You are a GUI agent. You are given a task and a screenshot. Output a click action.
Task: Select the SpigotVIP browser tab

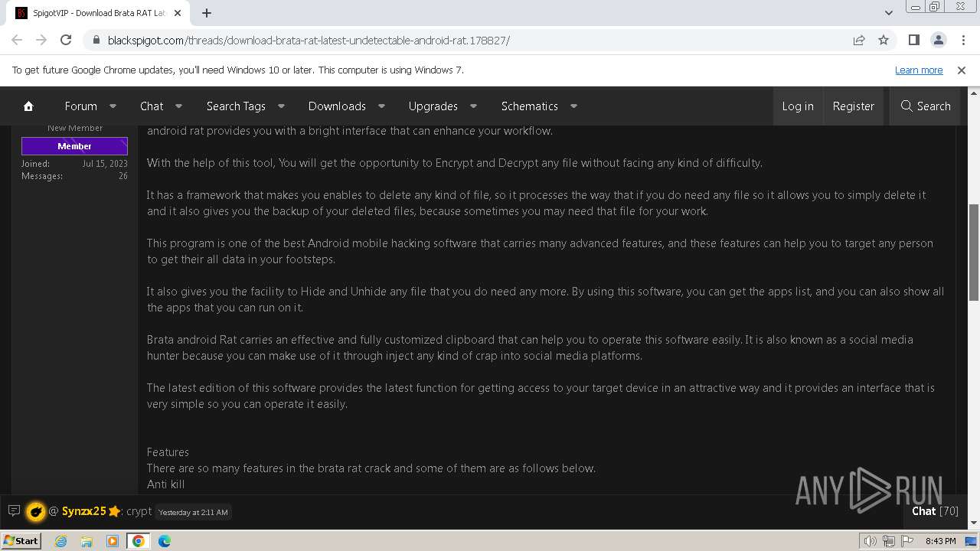click(100, 13)
